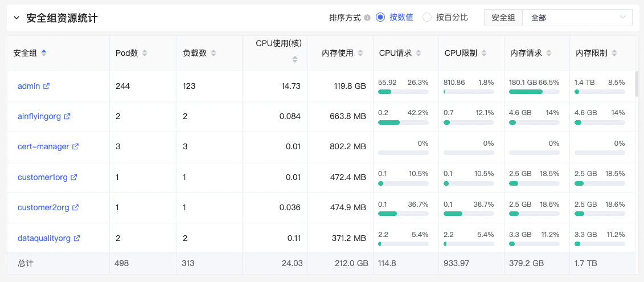The width and height of the screenshot is (644, 282).
Task: Select 按数值 radio option
Action: click(x=394, y=17)
